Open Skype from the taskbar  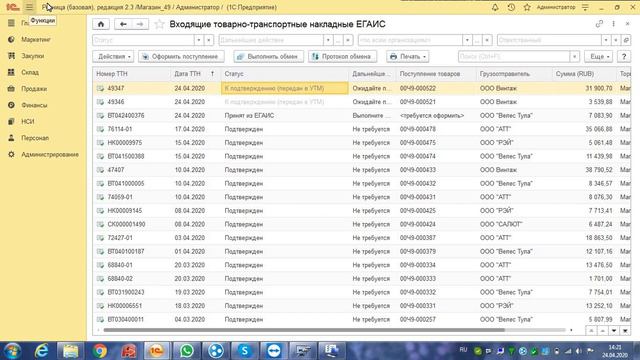click(x=244, y=351)
